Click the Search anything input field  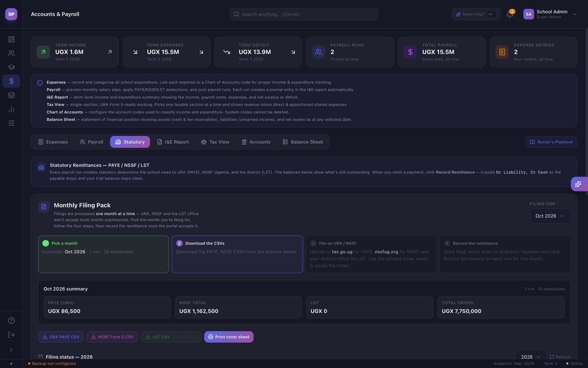click(x=304, y=14)
